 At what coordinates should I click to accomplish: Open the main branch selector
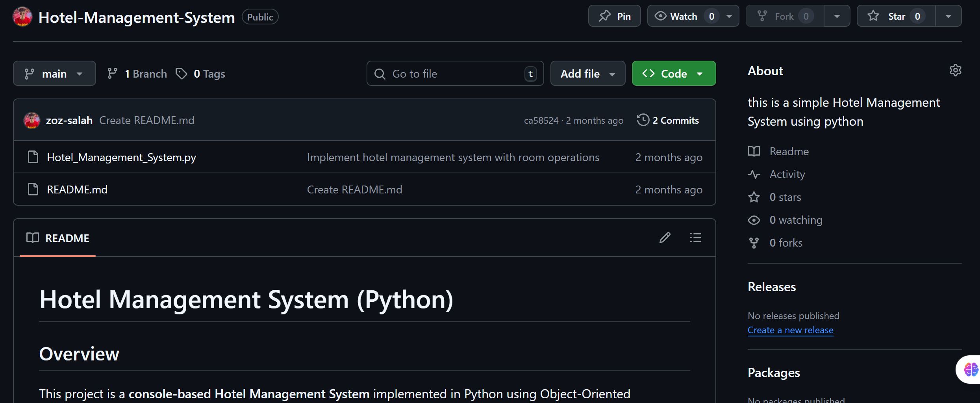point(54,73)
